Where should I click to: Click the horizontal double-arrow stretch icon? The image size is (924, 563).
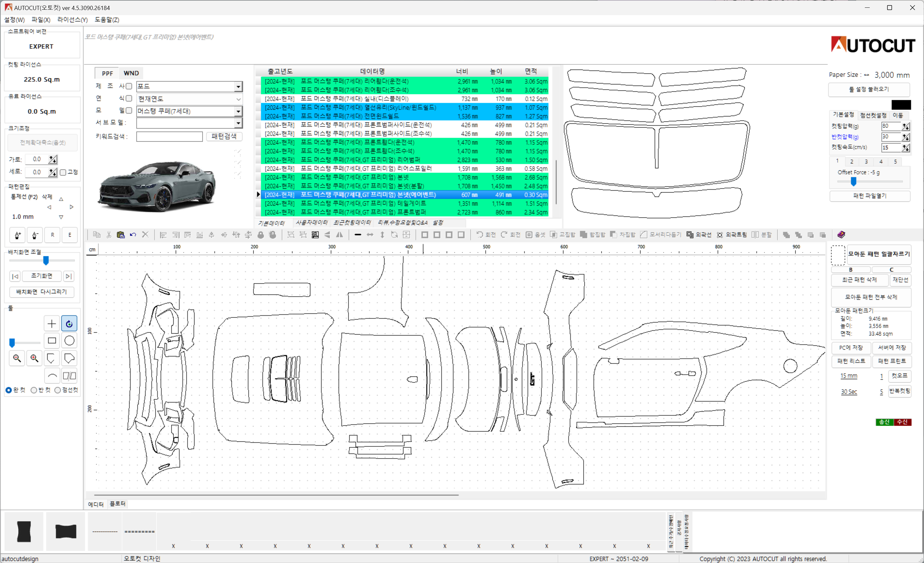pos(370,235)
